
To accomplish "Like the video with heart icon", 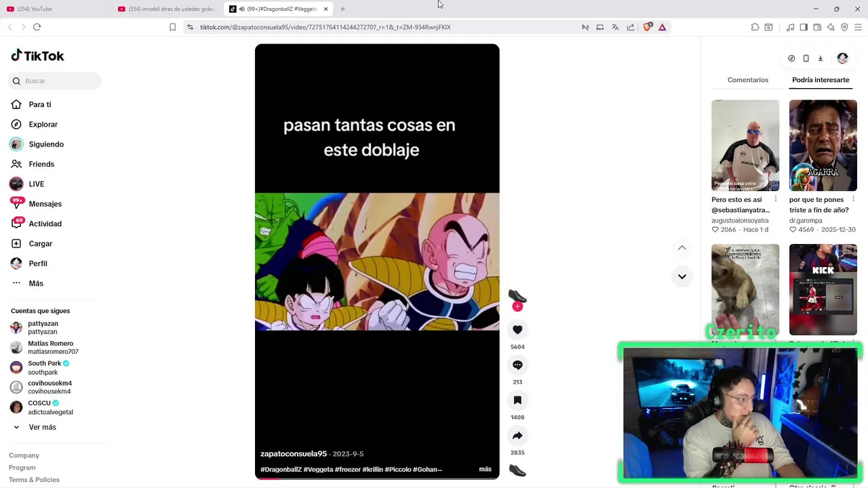I will [517, 329].
